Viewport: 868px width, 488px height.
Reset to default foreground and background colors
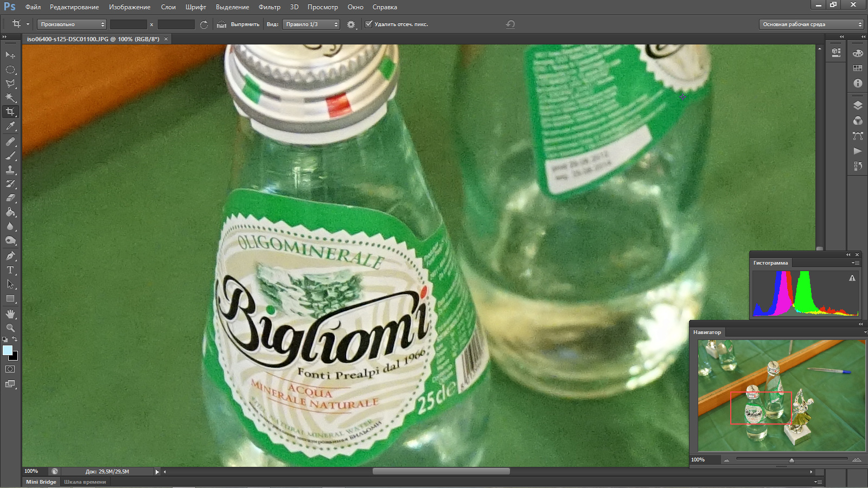(5, 339)
